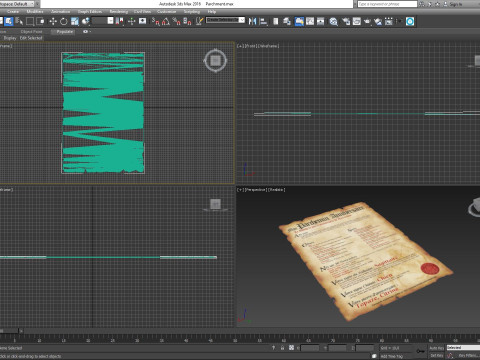Click the Display button in ribbon

pyautogui.click(x=9, y=38)
